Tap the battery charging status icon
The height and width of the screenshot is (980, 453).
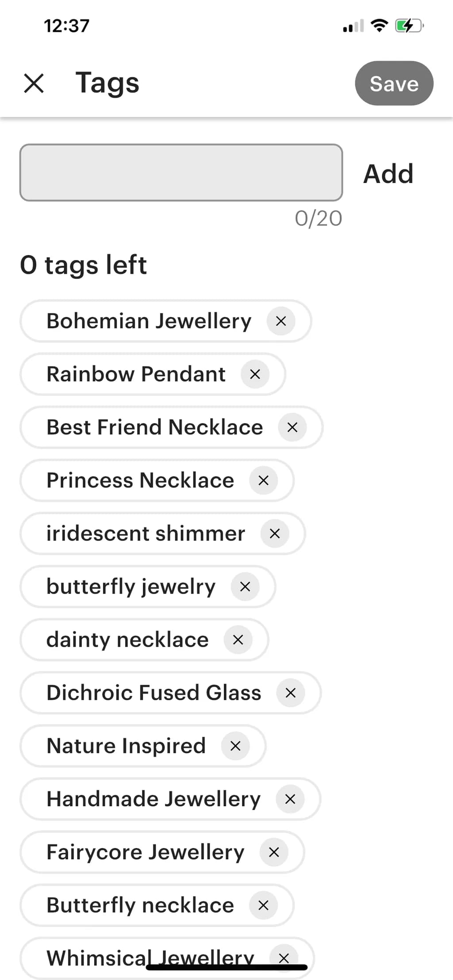(409, 26)
